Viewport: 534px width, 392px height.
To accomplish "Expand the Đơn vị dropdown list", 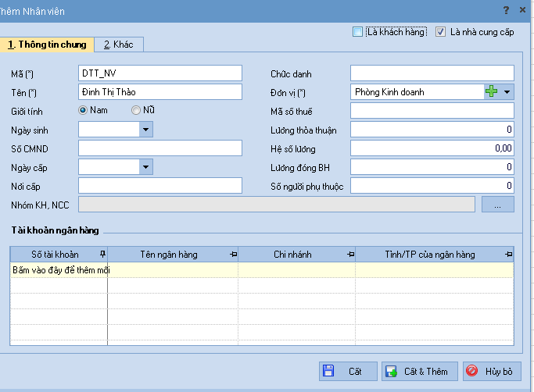I will (507, 92).
